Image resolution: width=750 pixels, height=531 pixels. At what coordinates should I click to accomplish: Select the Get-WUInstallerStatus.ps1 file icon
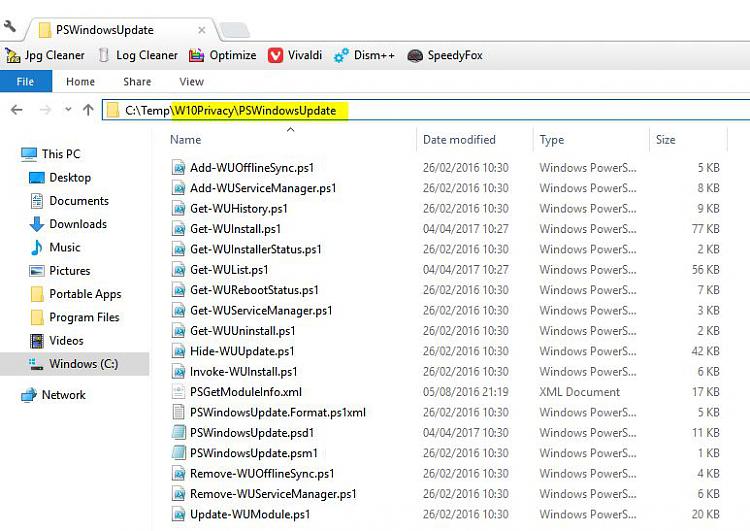(x=178, y=249)
